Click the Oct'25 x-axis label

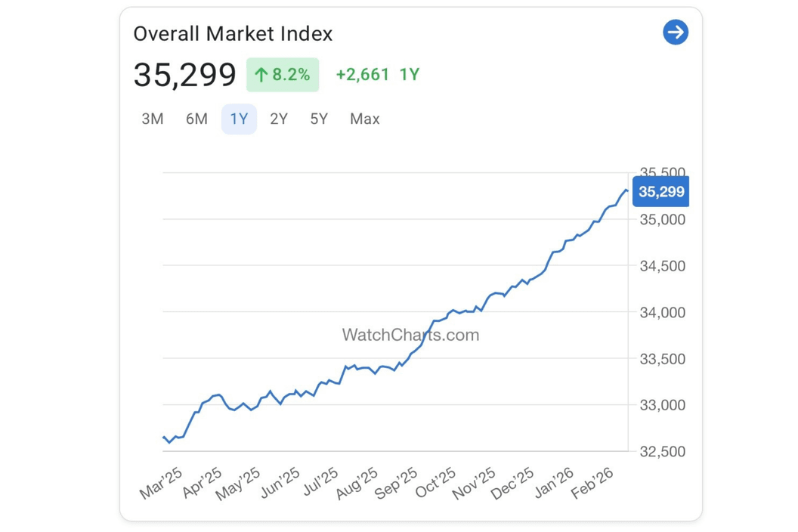pos(436,483)
